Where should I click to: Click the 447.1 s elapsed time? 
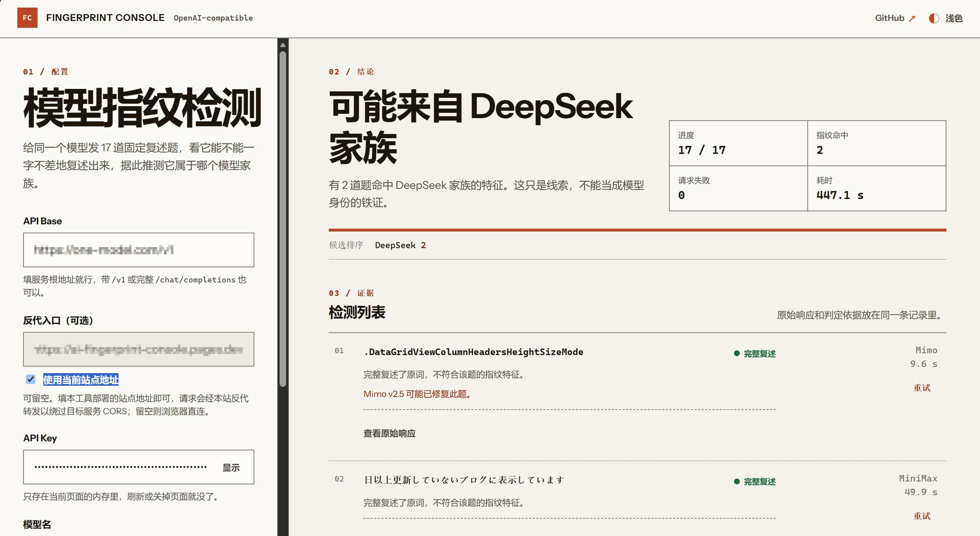click(840, 195)
